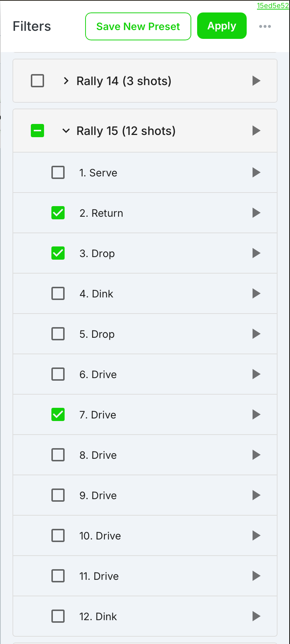This screenshot has width=290, height=644.
Task: Play the 1. Serve shot
Action: click(256, 172)
